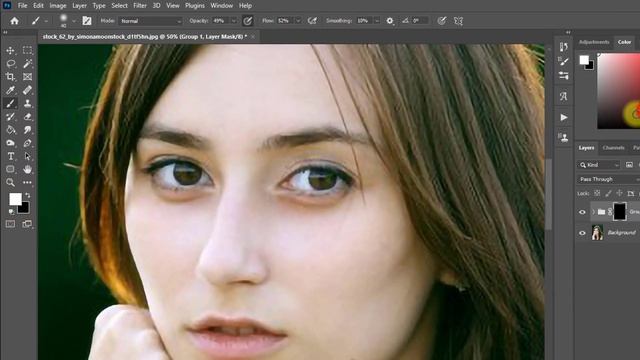640x360 pixels.
Task: Open the layer filter Kind dropdown
Action: [x=599, y=165]
